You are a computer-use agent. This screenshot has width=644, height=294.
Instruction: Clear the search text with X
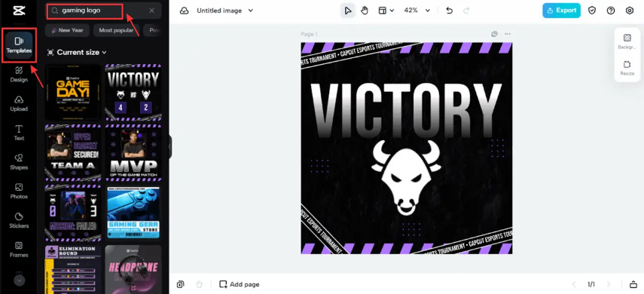coord(151,11)
